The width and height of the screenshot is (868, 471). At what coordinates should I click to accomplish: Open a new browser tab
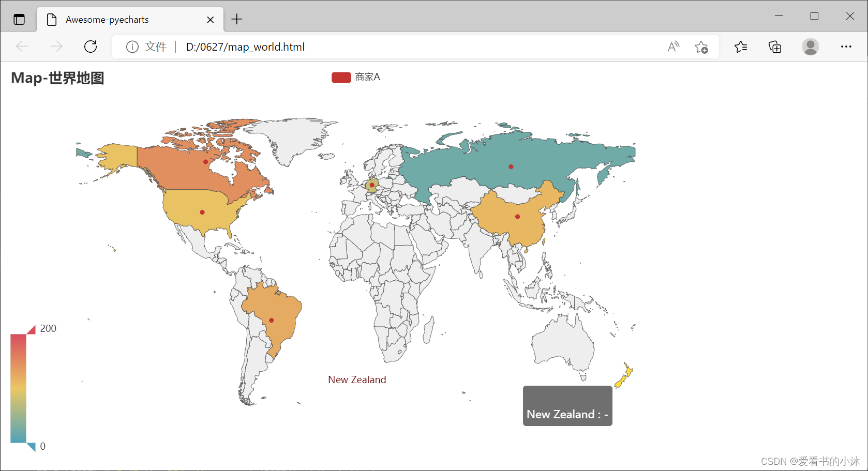point(237,20)
